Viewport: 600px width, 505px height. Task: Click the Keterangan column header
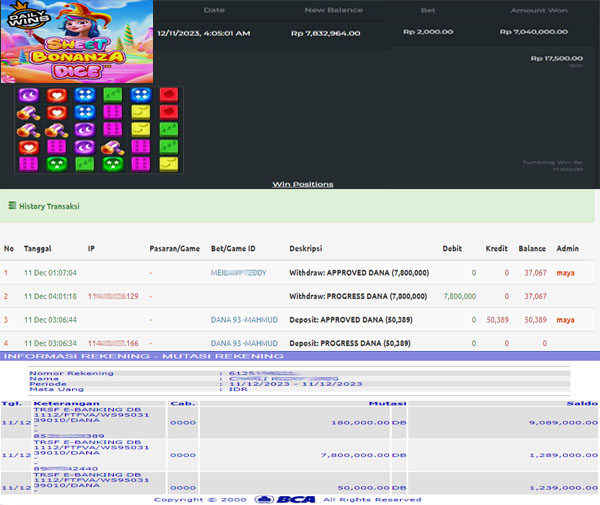click(67, 403)
